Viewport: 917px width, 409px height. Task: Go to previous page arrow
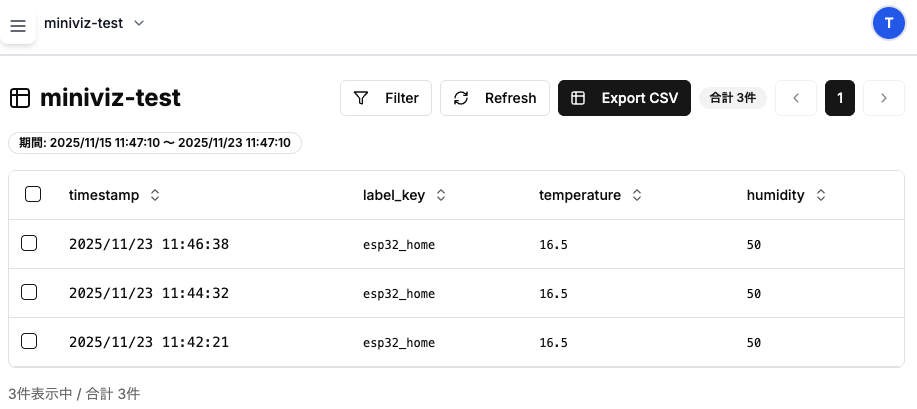tap(796, 98)
